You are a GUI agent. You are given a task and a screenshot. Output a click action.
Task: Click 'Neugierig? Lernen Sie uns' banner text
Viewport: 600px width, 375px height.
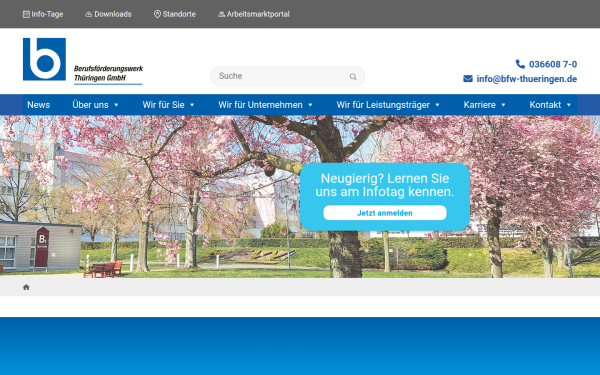tap(385, 185)
